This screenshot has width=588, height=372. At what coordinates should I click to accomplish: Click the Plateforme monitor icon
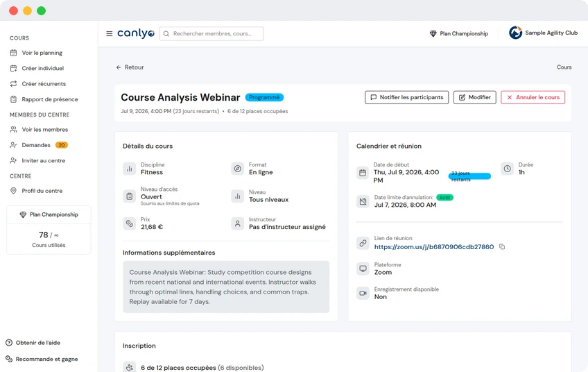coord(363,269)
